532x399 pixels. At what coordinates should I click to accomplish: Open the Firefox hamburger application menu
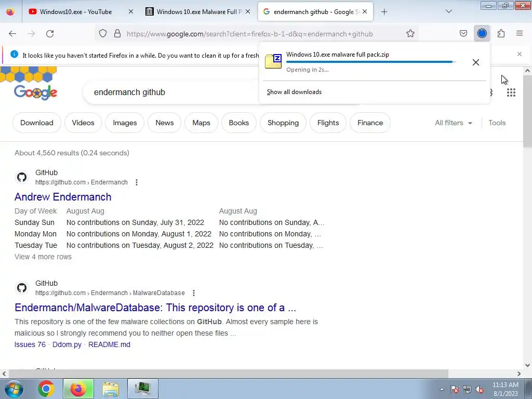[520, 34]
